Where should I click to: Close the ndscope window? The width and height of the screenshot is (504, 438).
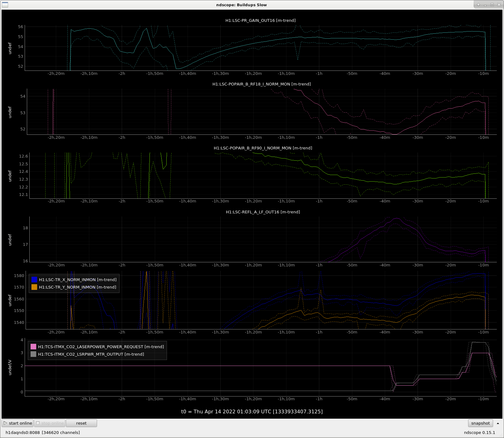point(499,5)
